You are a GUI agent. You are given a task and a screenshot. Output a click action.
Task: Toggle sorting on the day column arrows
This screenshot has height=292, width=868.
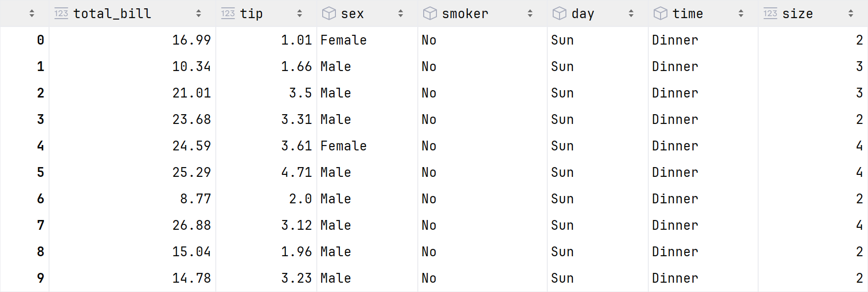[x=631, y=14]
